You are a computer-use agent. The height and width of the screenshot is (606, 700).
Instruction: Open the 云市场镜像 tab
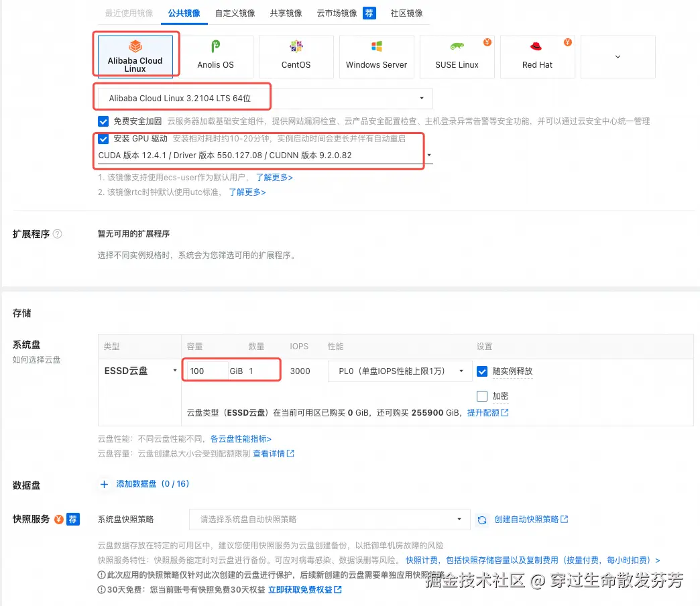tap(337, 13)
